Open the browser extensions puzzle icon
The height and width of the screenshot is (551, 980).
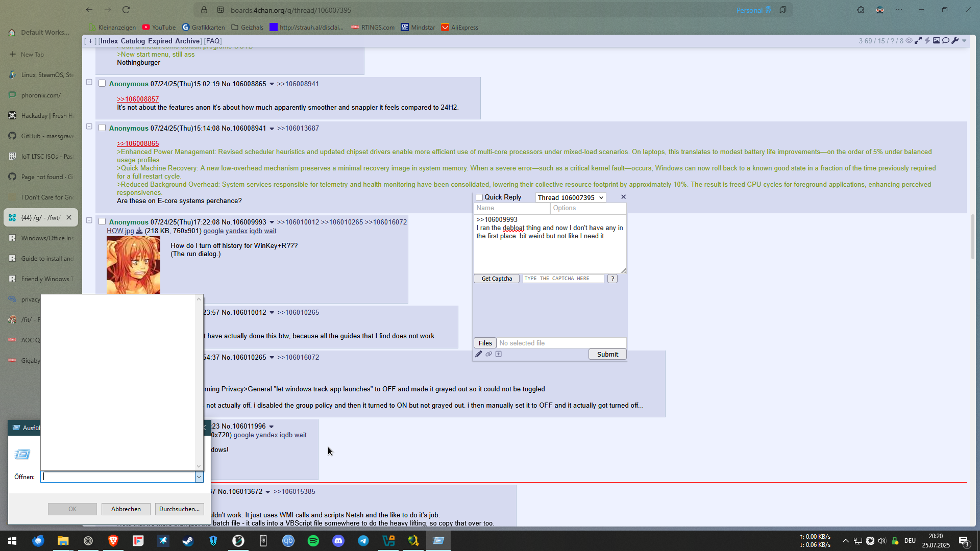(861, 10)
